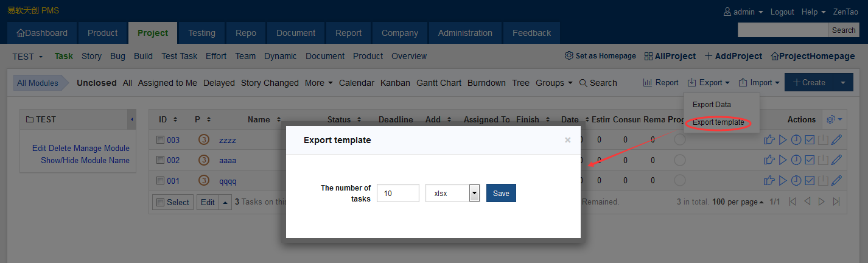Collapse the TEST module sidebar arrow
Screen dimensions: 868x263
tap(132, 119)
